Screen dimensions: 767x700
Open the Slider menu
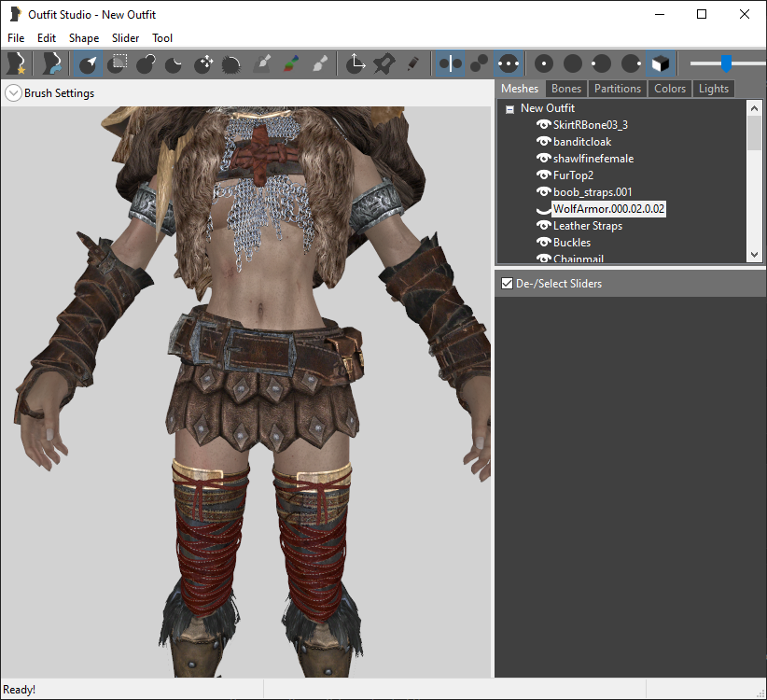[x=125, y=38]
